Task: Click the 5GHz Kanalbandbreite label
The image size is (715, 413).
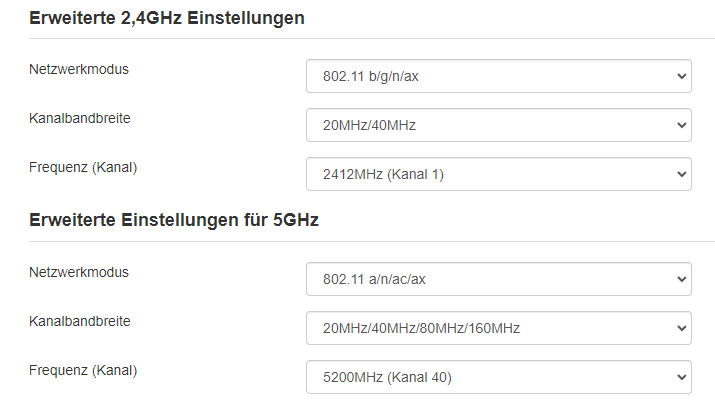Action: (80, 321)
